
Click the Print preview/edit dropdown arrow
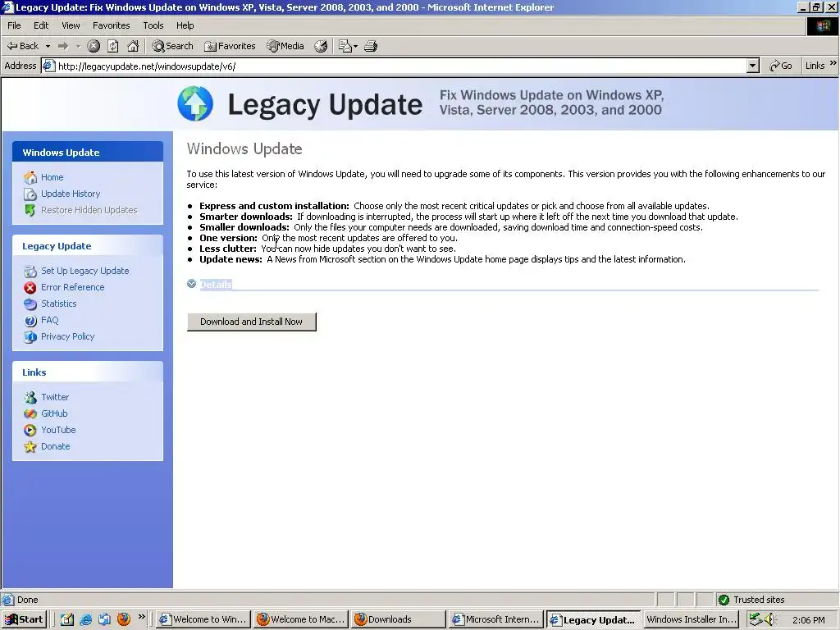pos(355,47)
